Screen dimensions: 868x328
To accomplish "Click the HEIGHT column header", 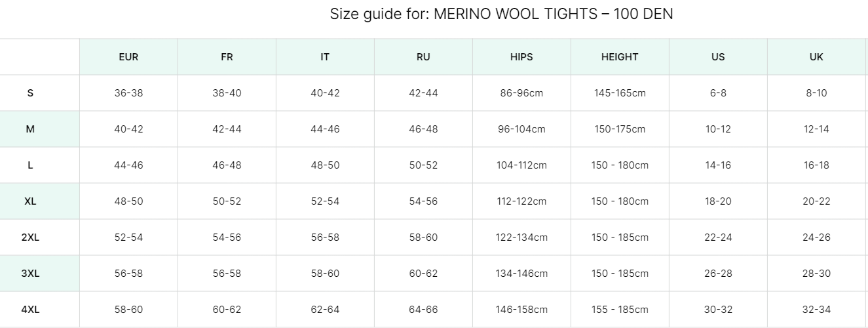I will click(620, 57).
